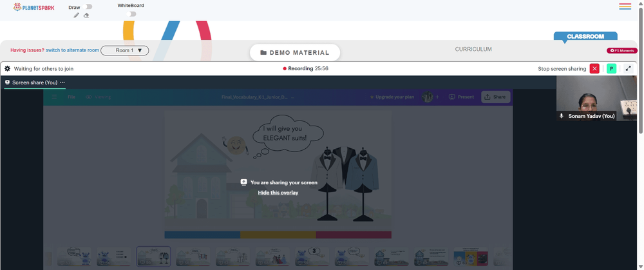Select slide thumbnail showing number 3
Image resolution: width=644 pixels, height=270 pixels.
pyautogui.click(x=312, y=256)
